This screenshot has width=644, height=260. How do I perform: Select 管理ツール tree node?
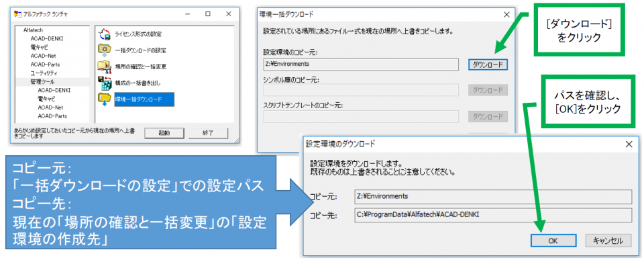(x=42, y=81)
